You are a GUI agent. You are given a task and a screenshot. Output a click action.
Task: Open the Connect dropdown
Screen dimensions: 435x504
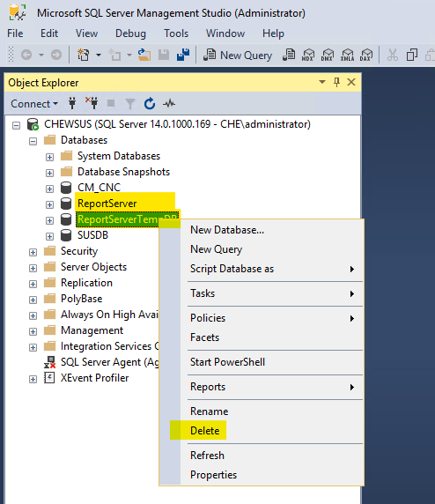click(x=34, y=104)
